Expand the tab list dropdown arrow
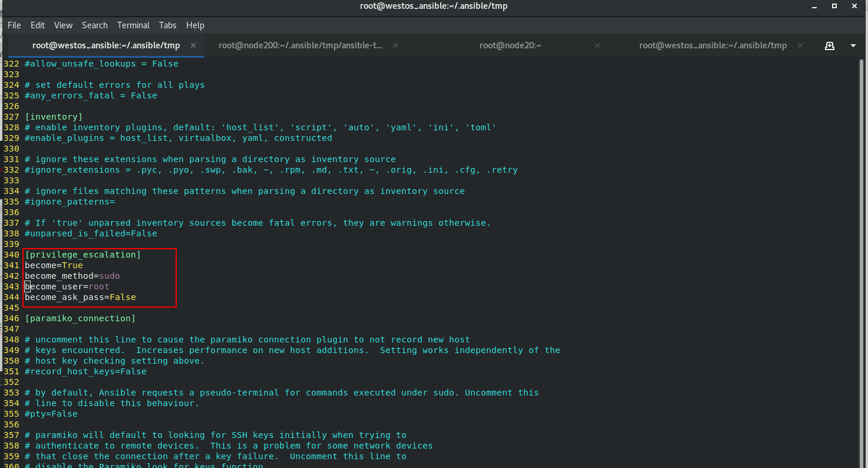The width and height of the screenshot is (868, 468). coord(853,45)
